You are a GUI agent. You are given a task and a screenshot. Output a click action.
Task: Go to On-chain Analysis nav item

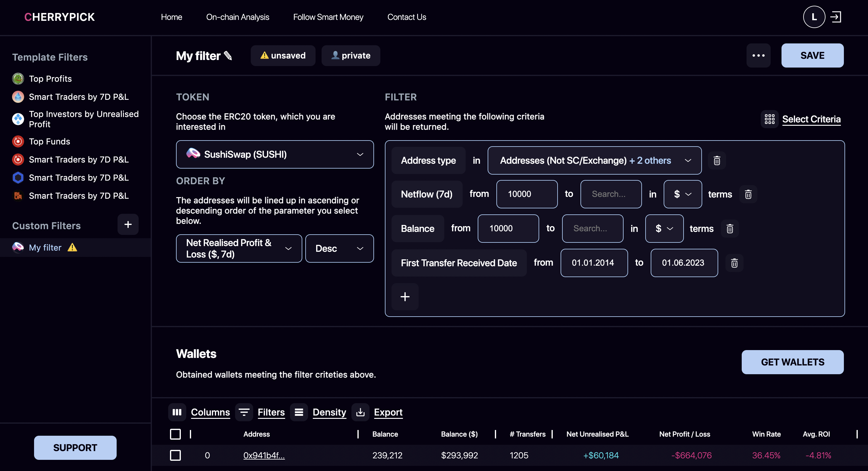coord(237,17)
